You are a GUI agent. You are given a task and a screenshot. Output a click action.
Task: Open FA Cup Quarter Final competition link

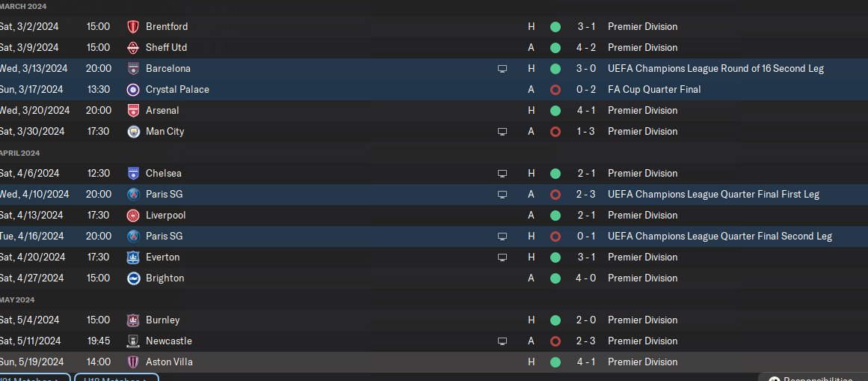pyautogui.click(x=654, y=89)
